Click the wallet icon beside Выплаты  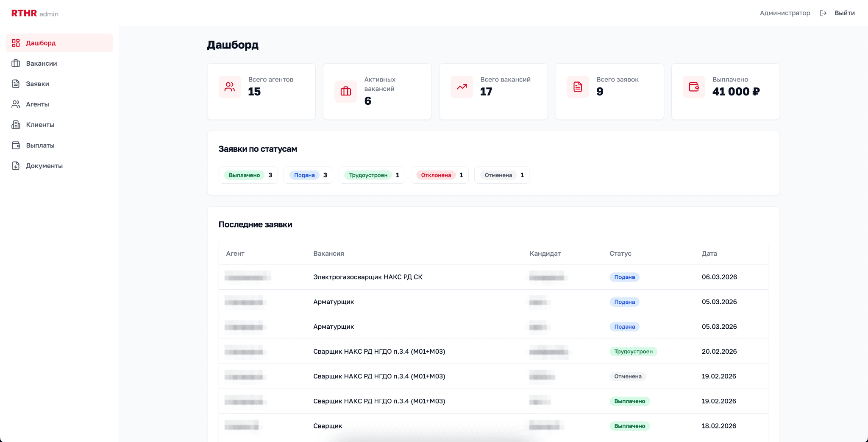tap(16, 145)
